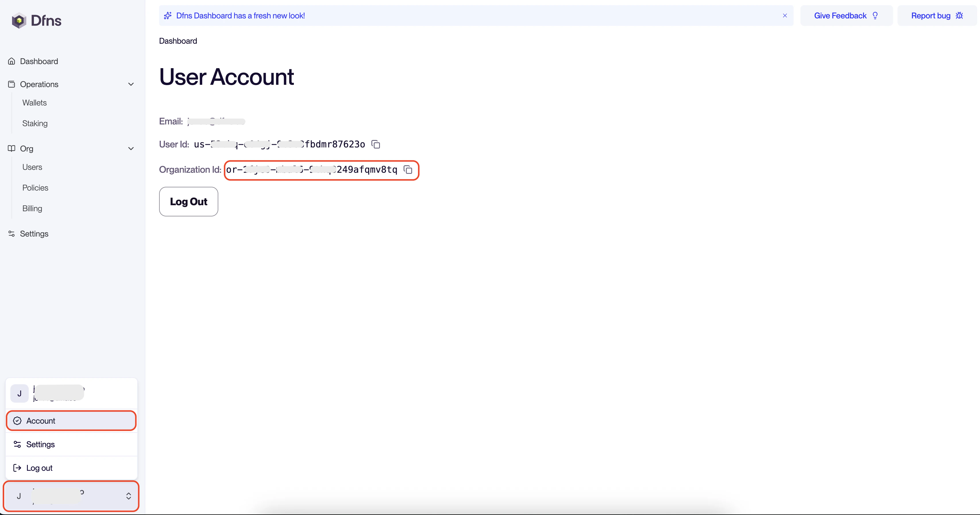Image resolution: width=980 pixels, height=515 pixels.
Task: Click the Dashboard home icon in sidebar
Action: 12,61
